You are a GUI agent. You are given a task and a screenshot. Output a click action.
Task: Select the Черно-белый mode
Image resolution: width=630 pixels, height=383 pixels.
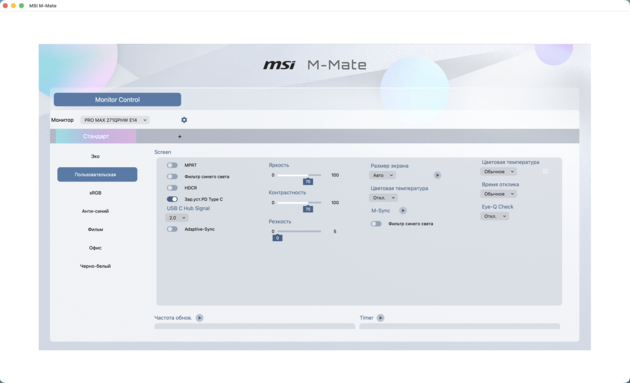coord(95,266)
